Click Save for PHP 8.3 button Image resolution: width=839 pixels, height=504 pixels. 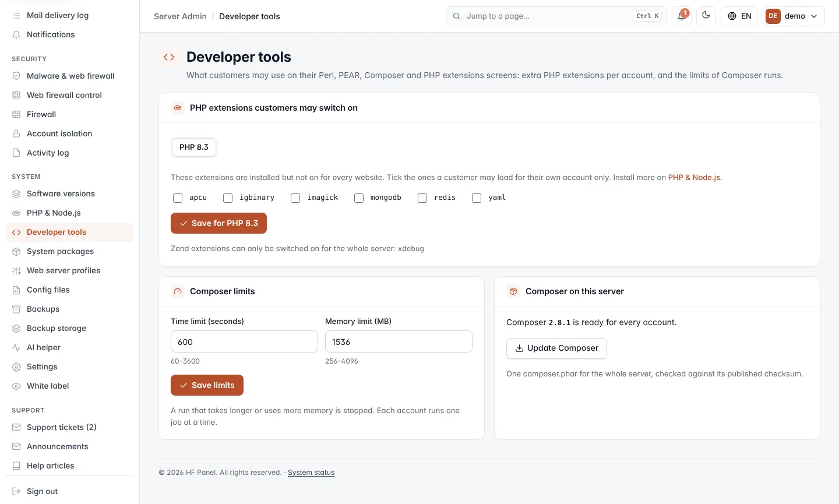point(218,223)
